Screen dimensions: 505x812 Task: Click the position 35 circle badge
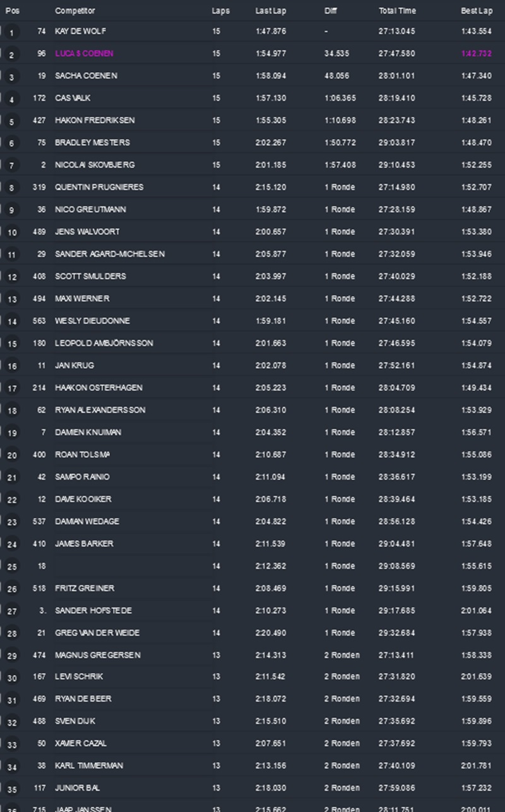12,789
